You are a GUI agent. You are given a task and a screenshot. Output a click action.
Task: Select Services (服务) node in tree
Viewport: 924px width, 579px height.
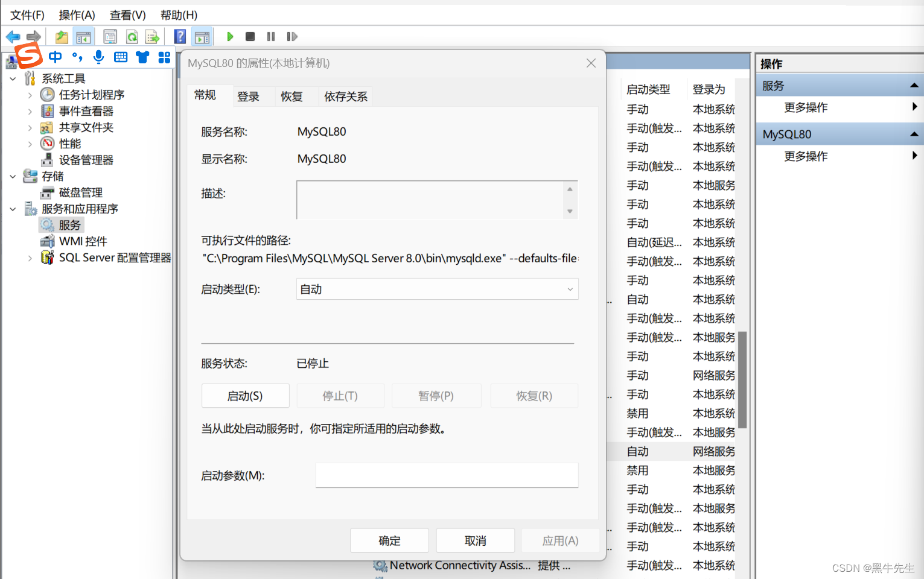click(69, 225)
